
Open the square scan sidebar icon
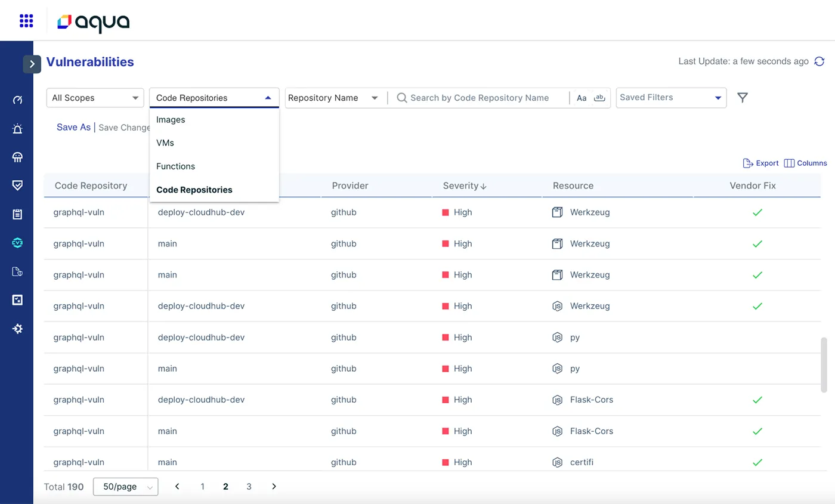pyautogui.click(x=17, y=300)
